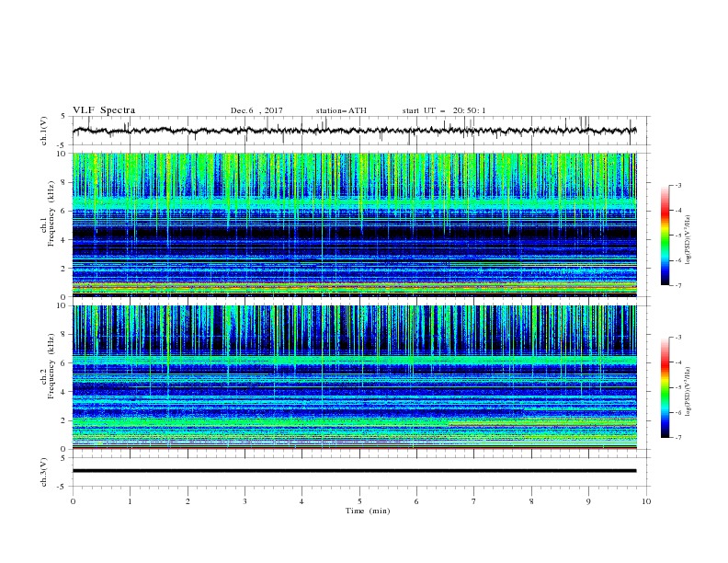The width and height of the screenshot is (728, 563).
Task: Click the "VLF Spectra" plot title
Action: (104, 110)
